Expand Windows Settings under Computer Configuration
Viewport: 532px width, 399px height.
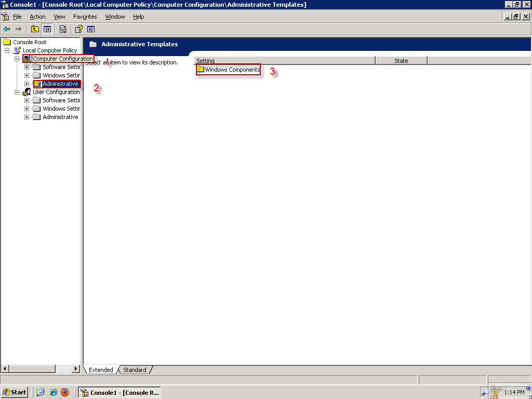[27, 75]
